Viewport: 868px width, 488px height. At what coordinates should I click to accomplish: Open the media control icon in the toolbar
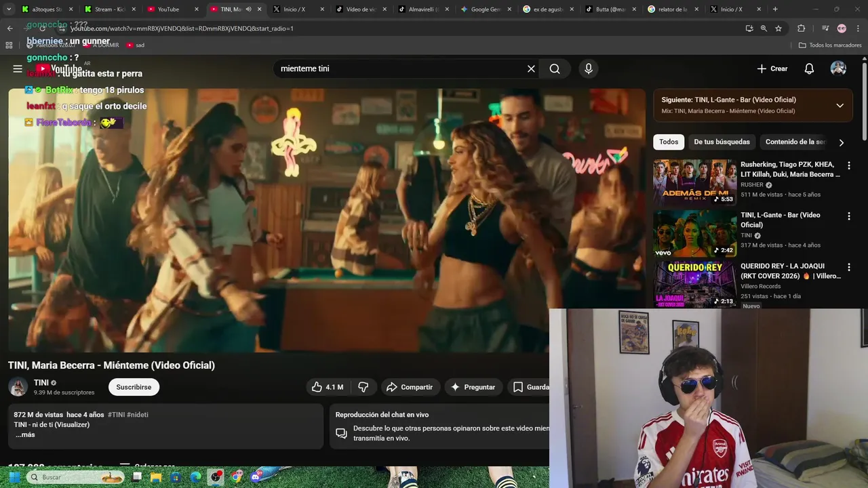(825, 28)
